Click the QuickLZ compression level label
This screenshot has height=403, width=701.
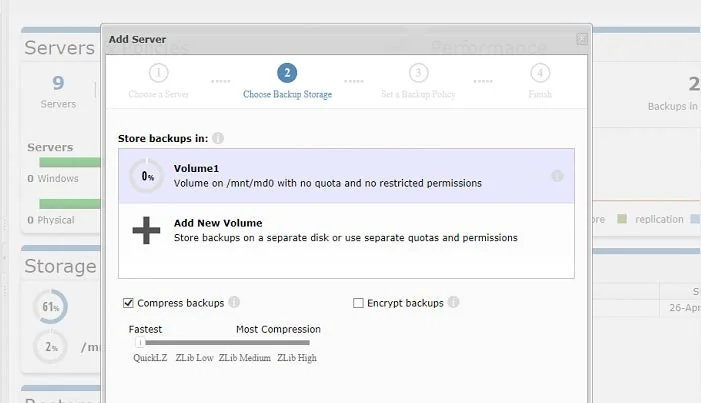[x=150, y=358]
